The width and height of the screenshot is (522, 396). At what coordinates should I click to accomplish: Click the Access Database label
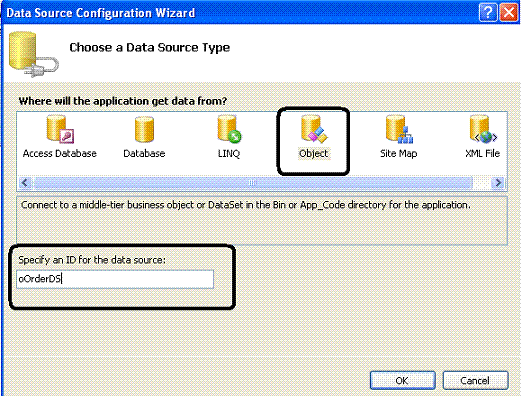[60, 153]
